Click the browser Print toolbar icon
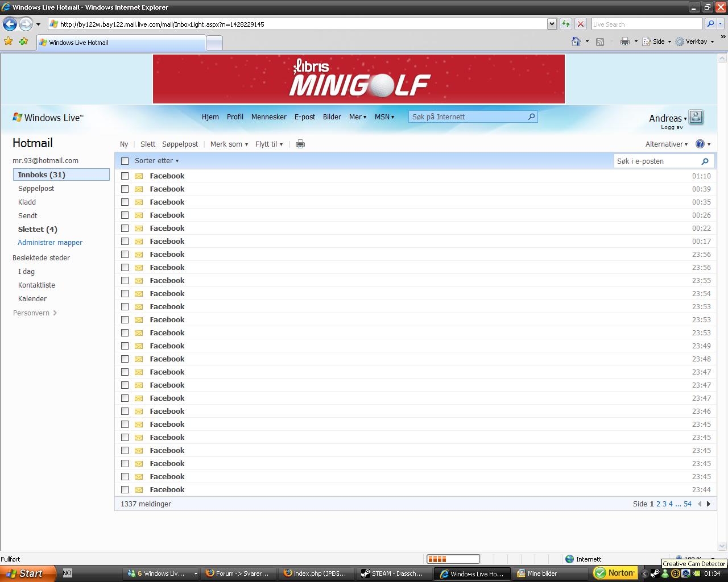Viewport: 728px width, 582px height. (625, 41)
